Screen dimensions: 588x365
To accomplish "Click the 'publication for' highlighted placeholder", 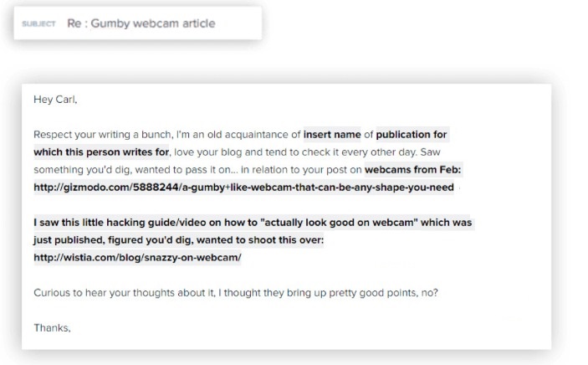I will (x=412, y=135).
